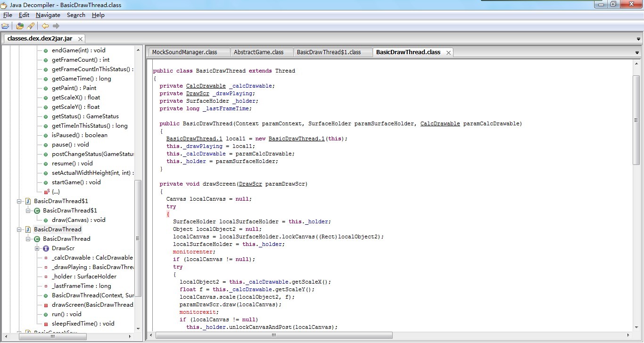Click the tree panel scroll-up arrow
Screen dimensions: 644x343
[138, 49]
